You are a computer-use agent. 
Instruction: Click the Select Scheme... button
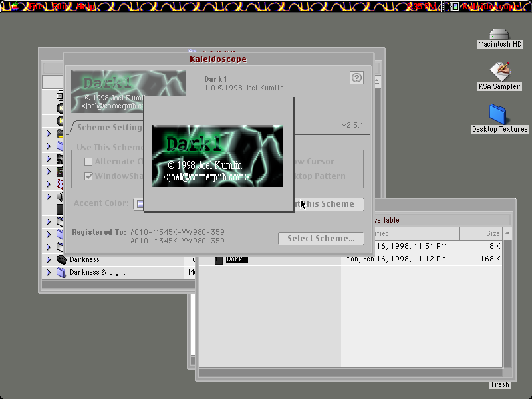click(321, 239)
